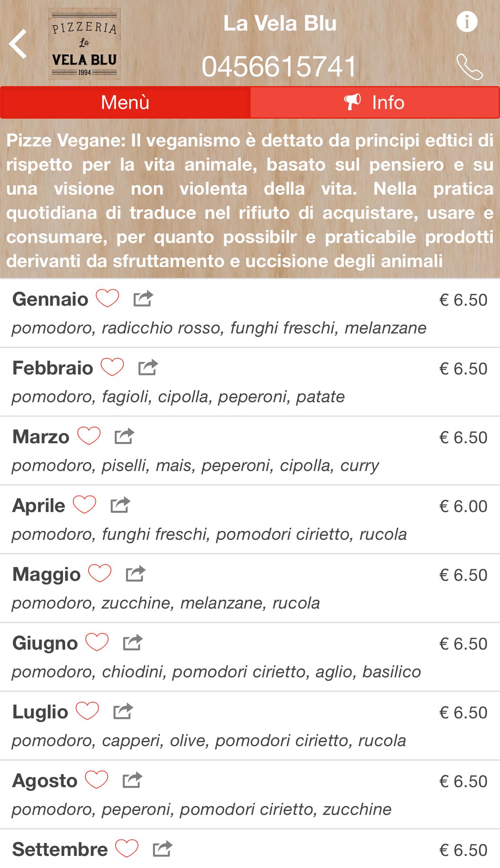
Task: Toggle the heart next to Giugno
Action: click(97, 642)
